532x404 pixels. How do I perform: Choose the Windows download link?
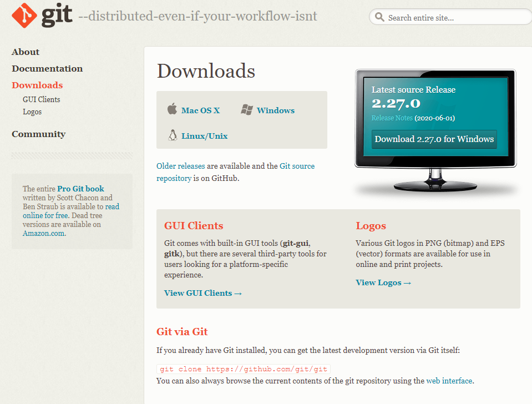tap(276, 110)
